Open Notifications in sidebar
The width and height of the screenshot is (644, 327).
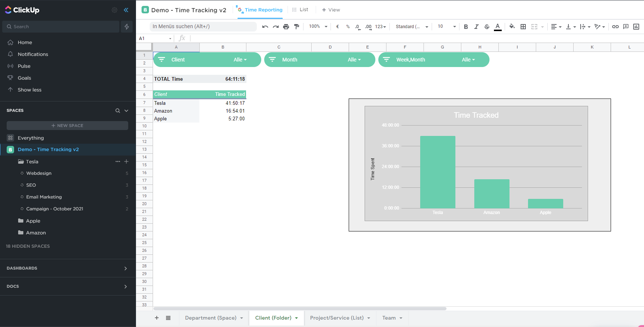point(33,54)
